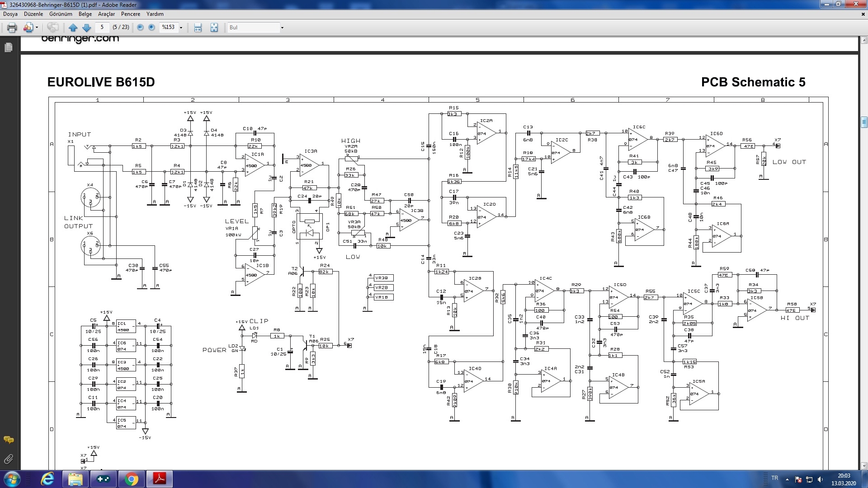Click the page number field showing 5
This screenshot has width=868, height=488.
pyautogui.click(x=102, y=27)
